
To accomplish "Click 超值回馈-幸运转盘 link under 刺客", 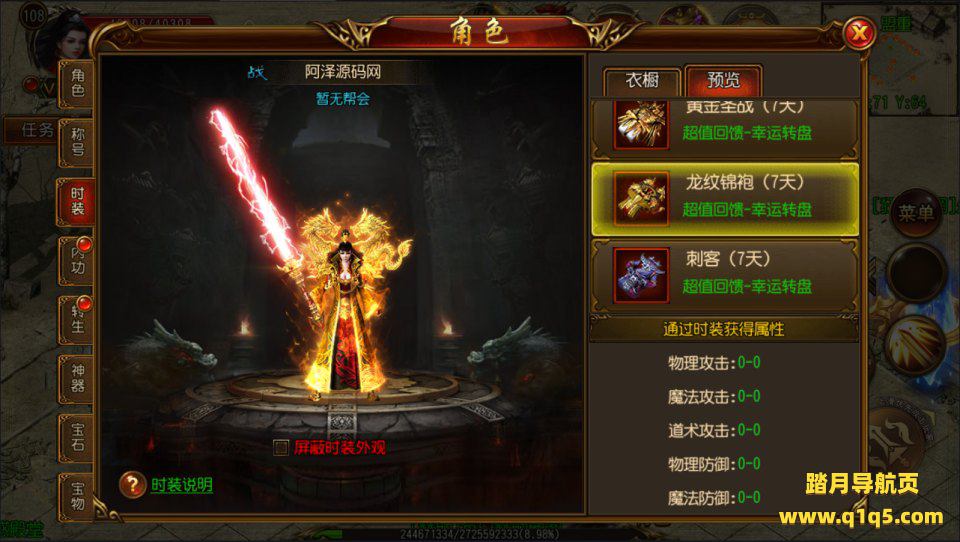I will click(747, 286).
